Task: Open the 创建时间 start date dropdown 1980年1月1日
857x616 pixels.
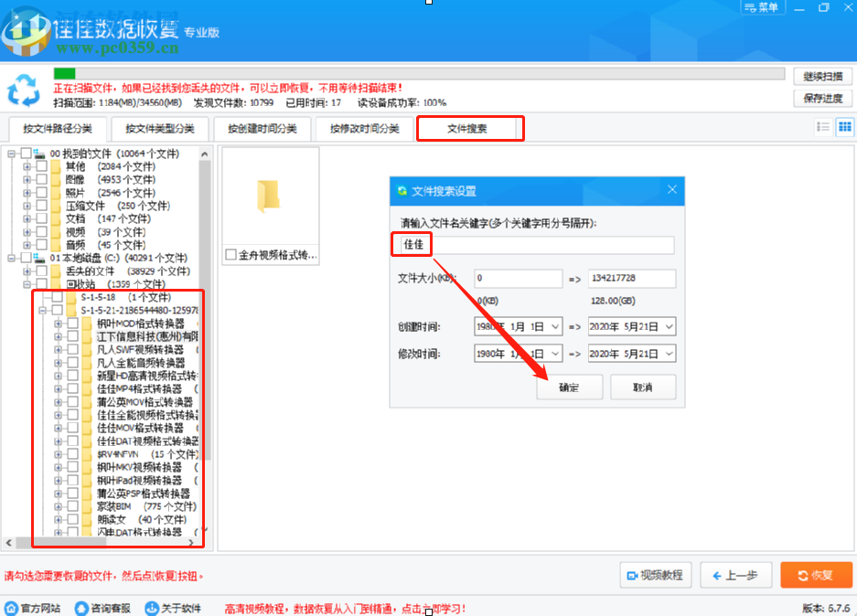Action: point(517,326)
